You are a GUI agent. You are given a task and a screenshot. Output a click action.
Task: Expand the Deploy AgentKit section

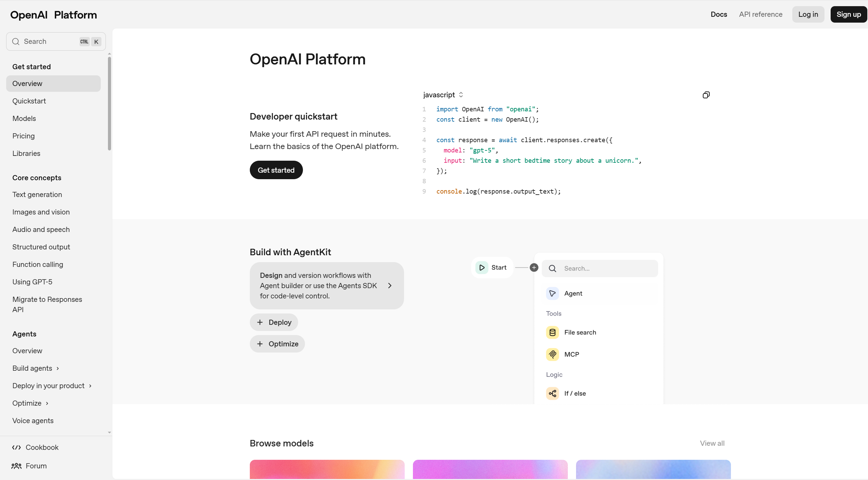[x=274, y=322]
